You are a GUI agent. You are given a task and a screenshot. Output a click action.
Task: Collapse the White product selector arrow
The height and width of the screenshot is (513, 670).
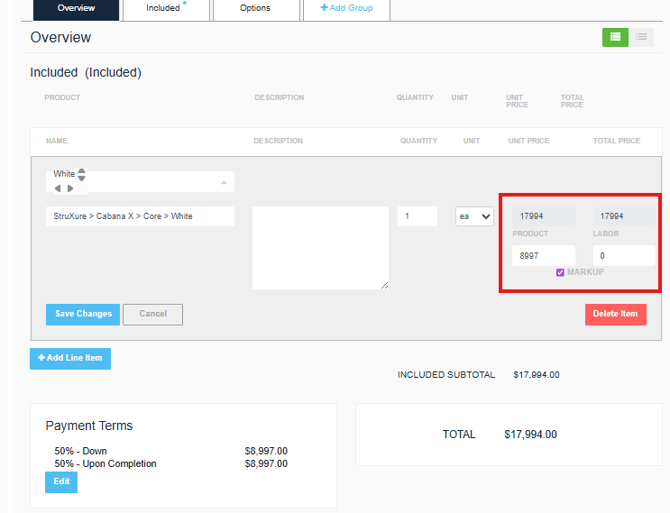[x=223, y=182]
